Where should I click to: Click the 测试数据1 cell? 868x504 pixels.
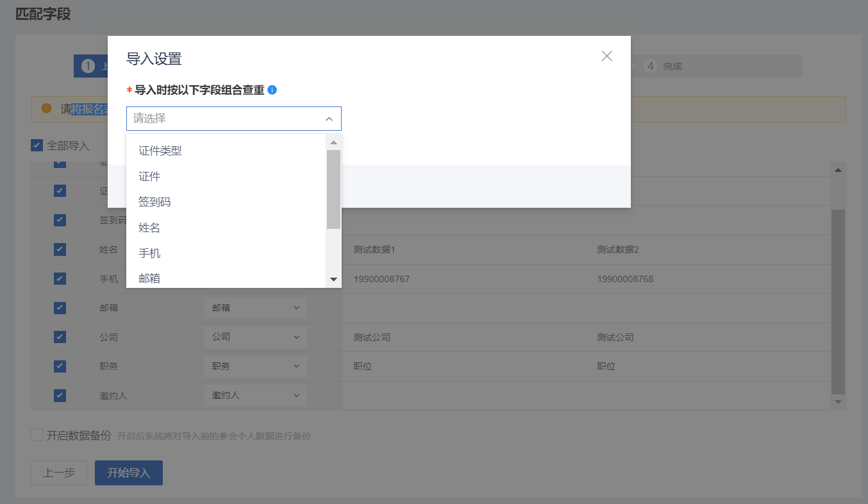coord(374,249)
